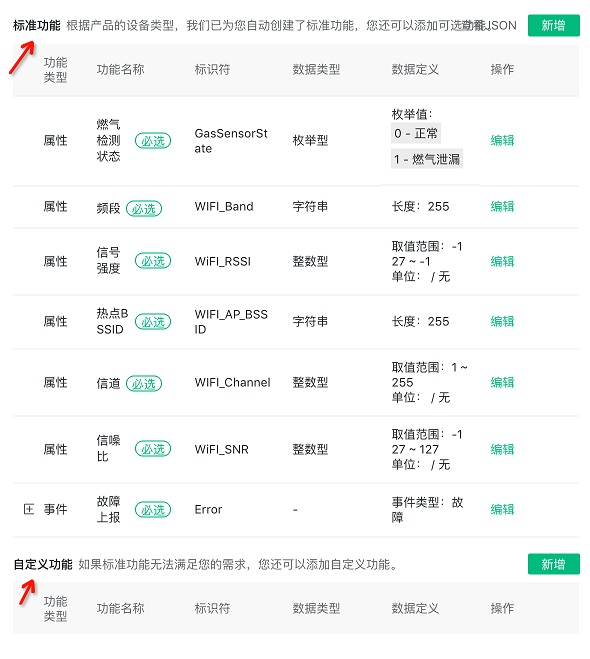This screenshot has height=659, width=590.
Task: Edit the WIFI_Band property
Action: point(502,206)
